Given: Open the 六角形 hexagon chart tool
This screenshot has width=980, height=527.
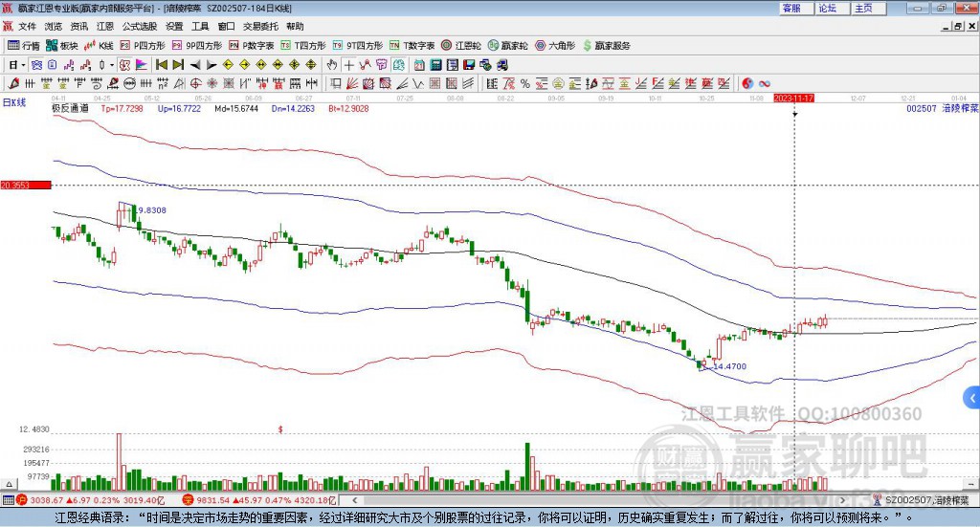Looking at the screenshot, I should pos(555,46).
